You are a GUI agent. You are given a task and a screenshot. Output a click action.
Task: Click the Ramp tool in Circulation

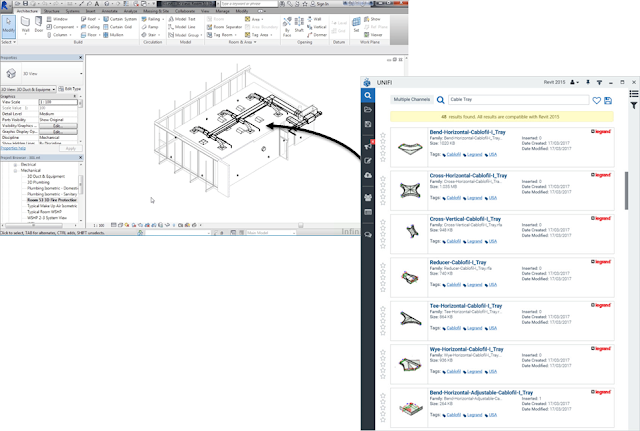point(150,27)
